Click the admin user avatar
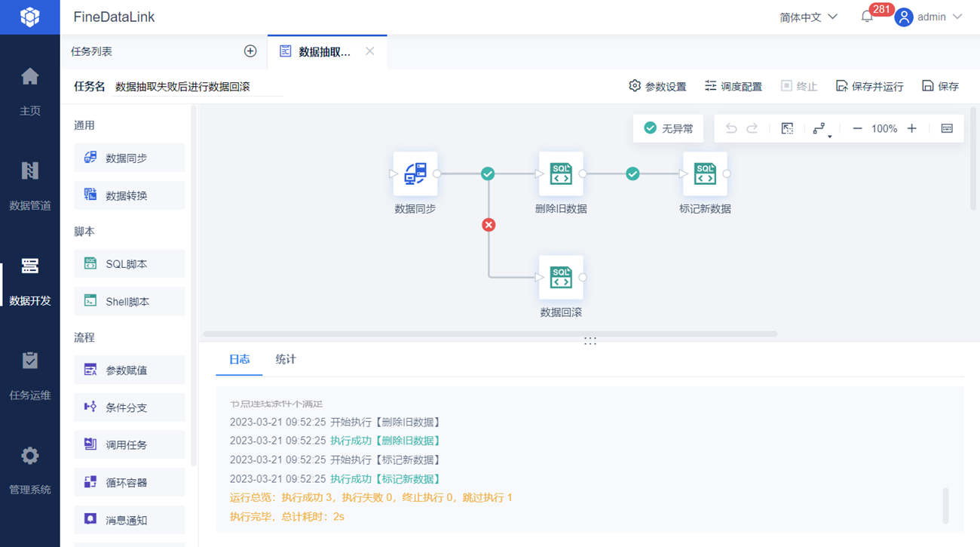 [x=904, y=17]
